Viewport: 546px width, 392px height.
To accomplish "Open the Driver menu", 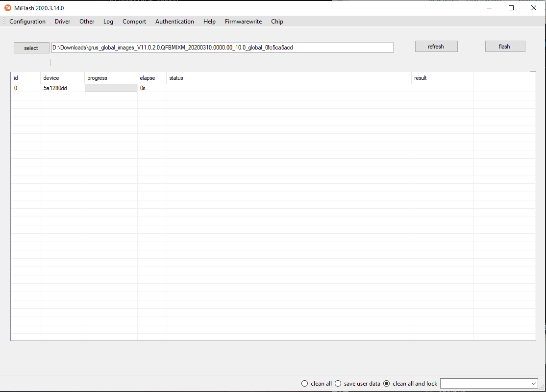I will point(62,22).
